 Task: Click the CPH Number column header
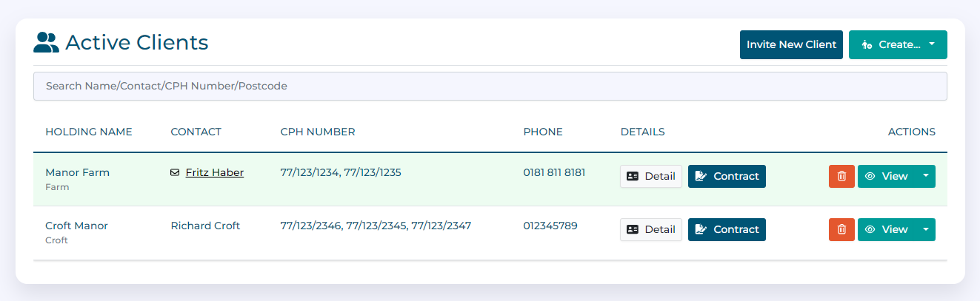318,132
